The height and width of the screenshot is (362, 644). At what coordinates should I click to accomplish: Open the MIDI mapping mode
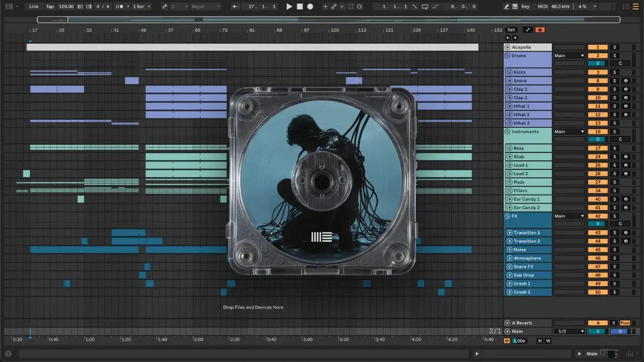click(542, 7)
